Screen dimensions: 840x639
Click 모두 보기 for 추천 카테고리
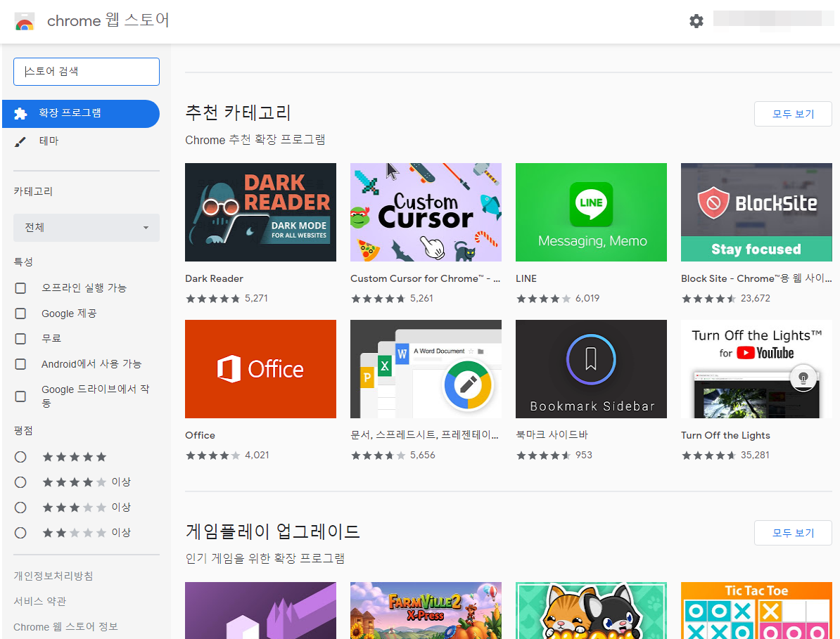coord(793,114)
